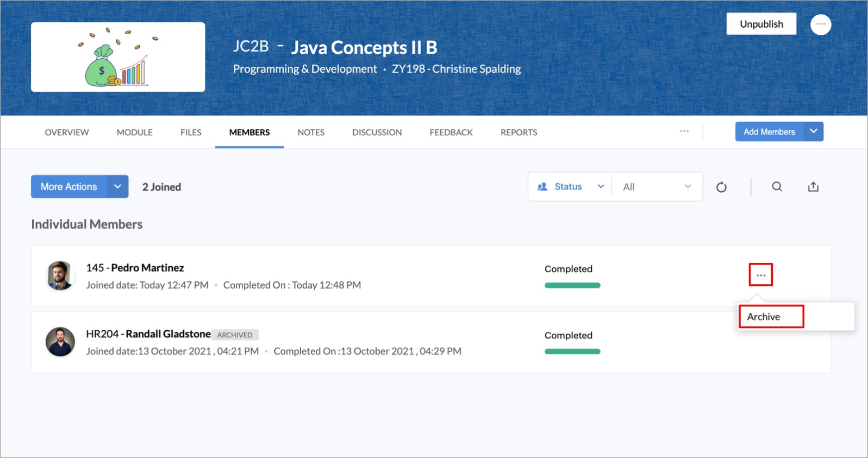The image size is (868, 458).
Task: Expand the Add Members dropdown arrow
Action: click(813, 131)
